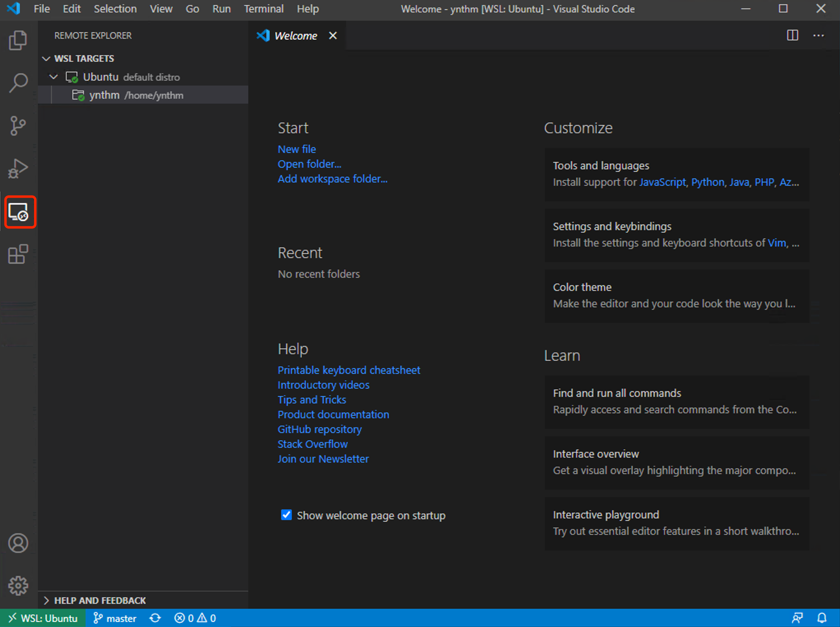Open the Tips and Tricks link
The width and height of the screenshot is (840, 627).
pyautogui.click(x=312, y=399)
